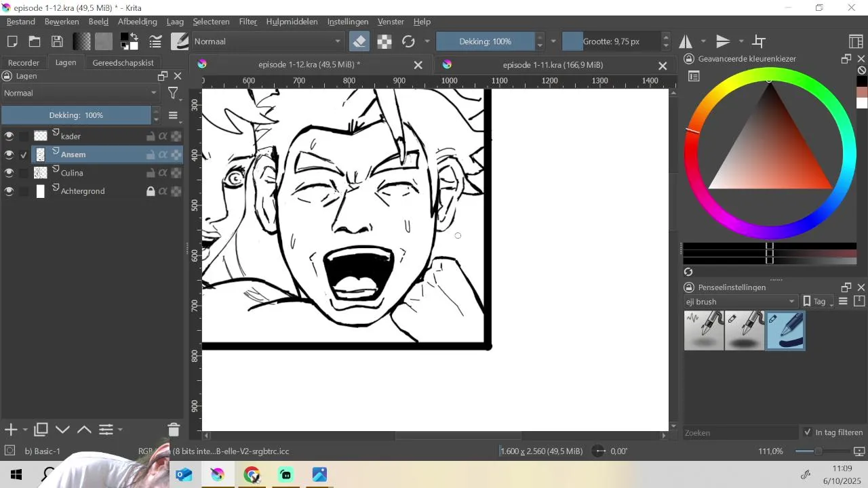
Task: Toggle lock on the Ansem layer
Action: click(151, 155)
